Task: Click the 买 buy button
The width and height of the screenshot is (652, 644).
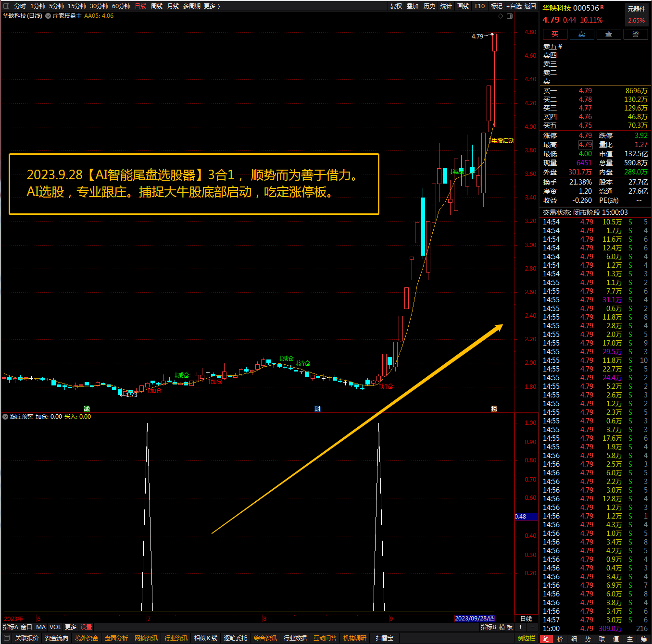Action: (555, 34)
